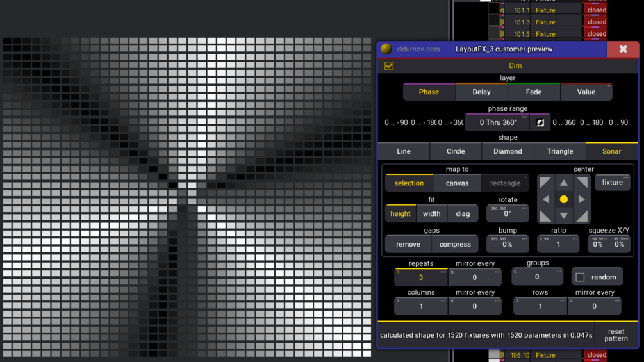Apply the 0 .. -360 phase preset
Viewport: 644px width, 362px height.
pos(450,122)
